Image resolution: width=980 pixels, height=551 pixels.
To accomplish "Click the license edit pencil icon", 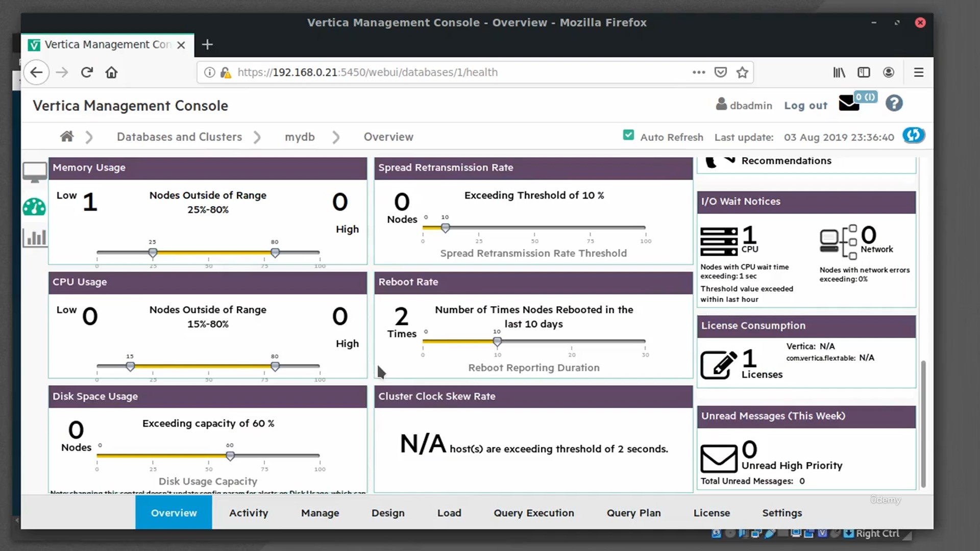I will click(719, 364).
